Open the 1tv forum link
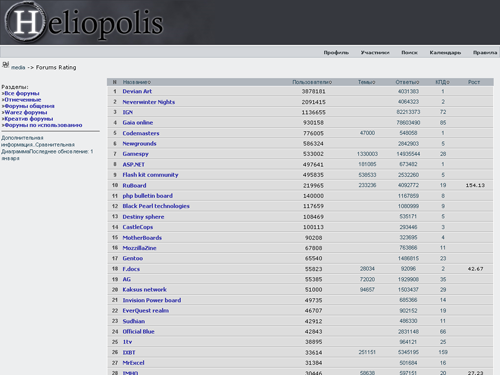The width and height of the screenshot is (500, 375). [127, 342]
